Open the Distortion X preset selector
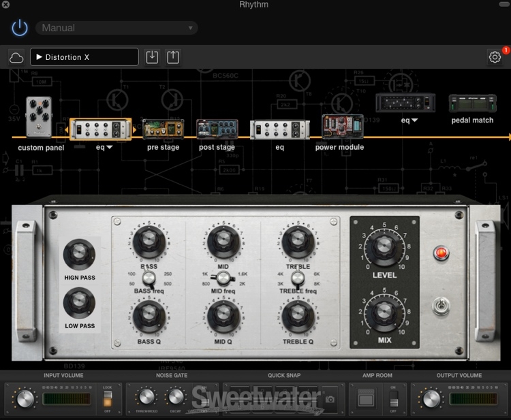This screenshot has width=511, height=420. tap(84, 57)
